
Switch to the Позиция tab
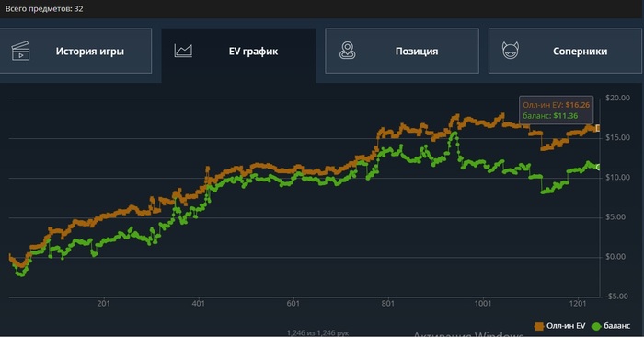[402, 51]
